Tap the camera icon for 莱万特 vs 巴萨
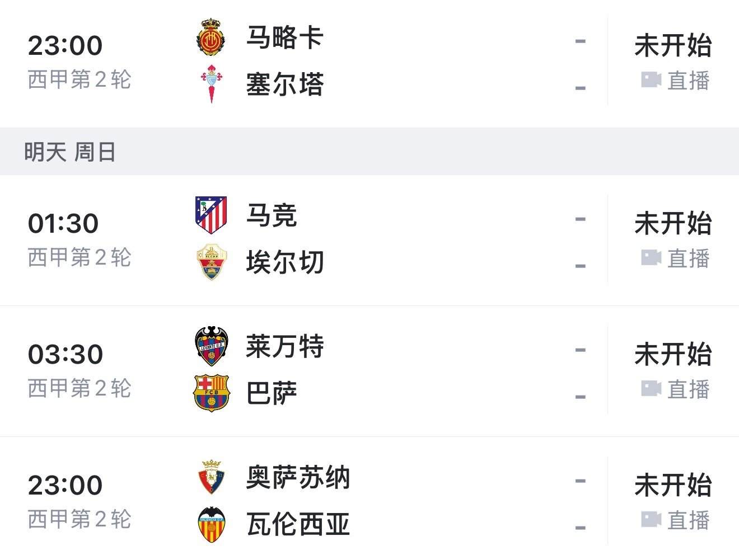Image resolution: width=739 pixels, height=560 pixels. click(651, 388)
